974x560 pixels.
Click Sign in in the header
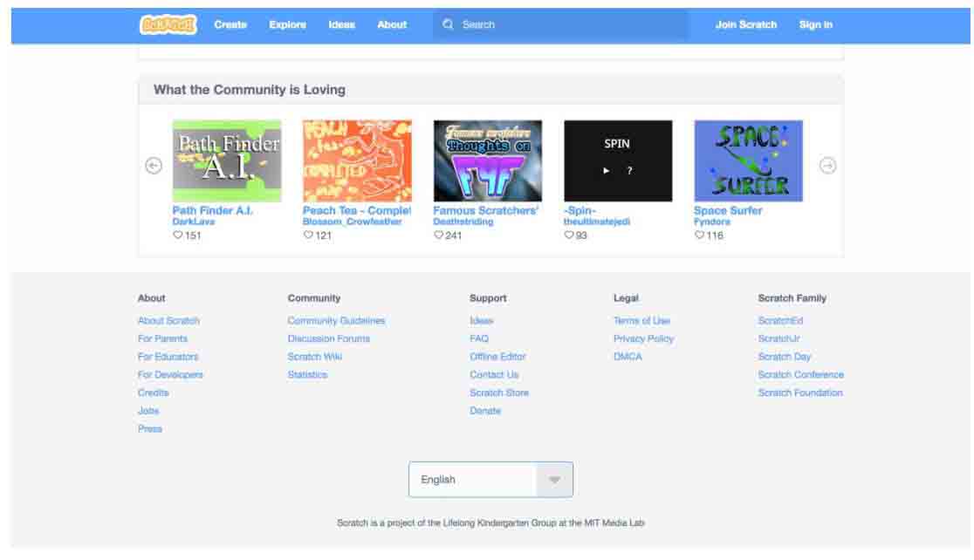816,24
